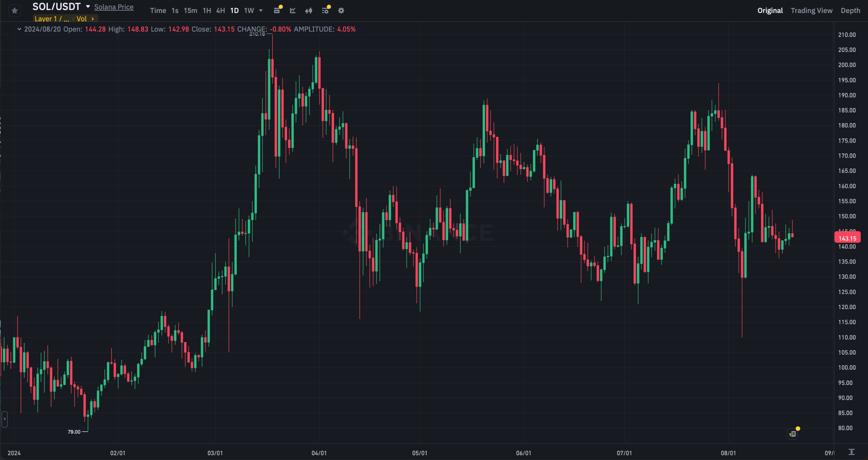Screen dimensions: 868x460
Task: Open the chart display options icon
Action: tap(325, 10)
